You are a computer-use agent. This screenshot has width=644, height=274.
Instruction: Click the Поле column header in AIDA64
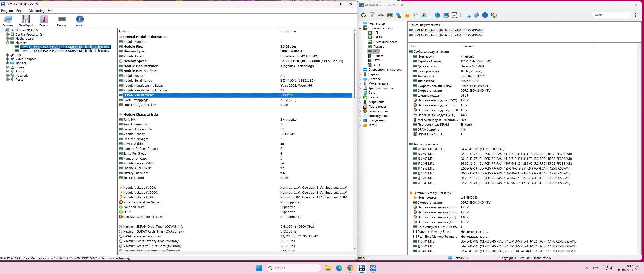(433, 46)
